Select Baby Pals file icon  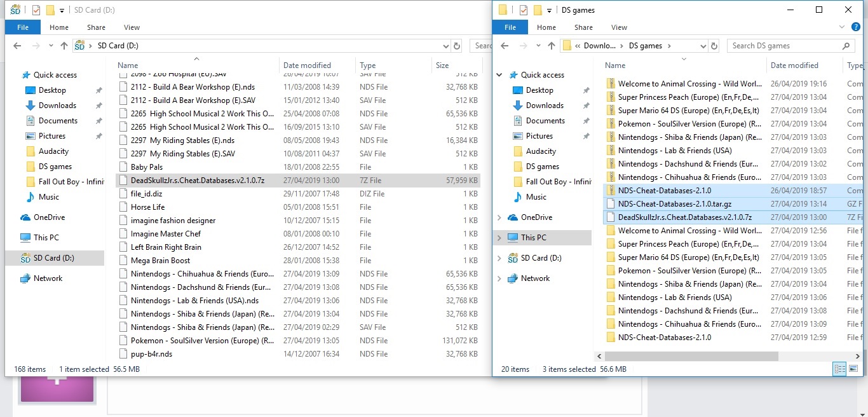[123, 167]
